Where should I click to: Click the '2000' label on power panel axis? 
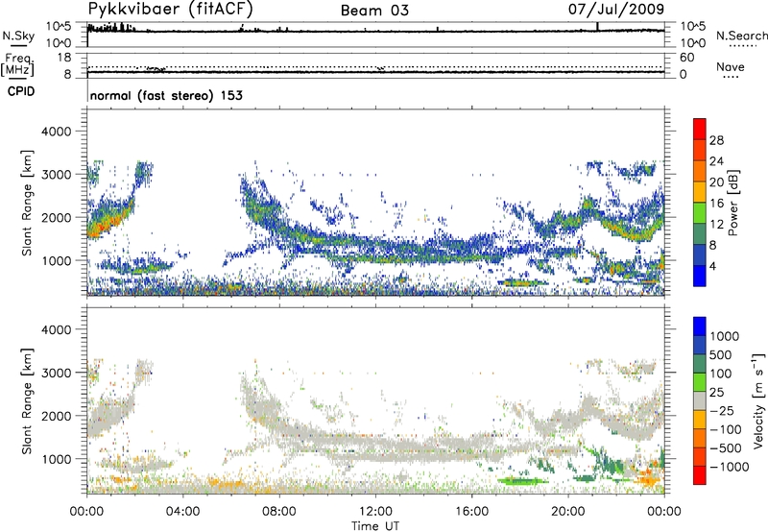pyautogui.click(x=57, y=217)
